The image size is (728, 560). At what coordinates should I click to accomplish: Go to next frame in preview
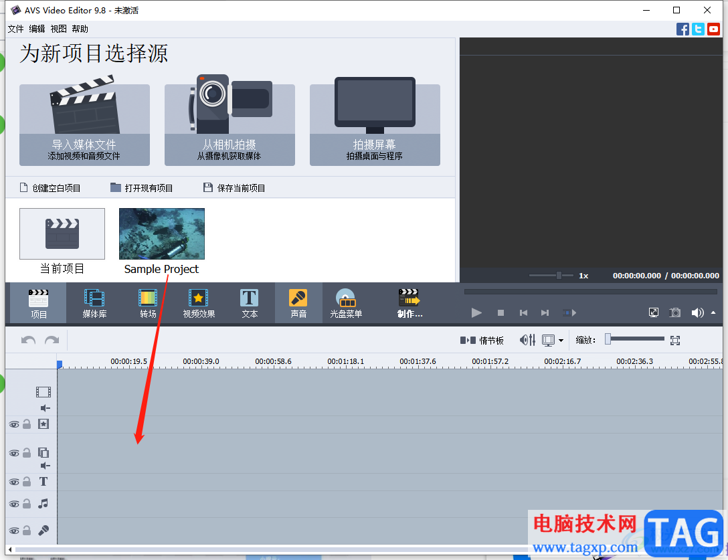545,312
